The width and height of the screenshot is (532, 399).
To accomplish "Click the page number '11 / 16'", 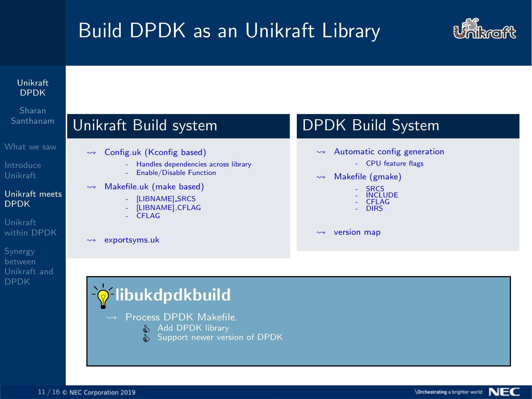I will pos(48,392).
